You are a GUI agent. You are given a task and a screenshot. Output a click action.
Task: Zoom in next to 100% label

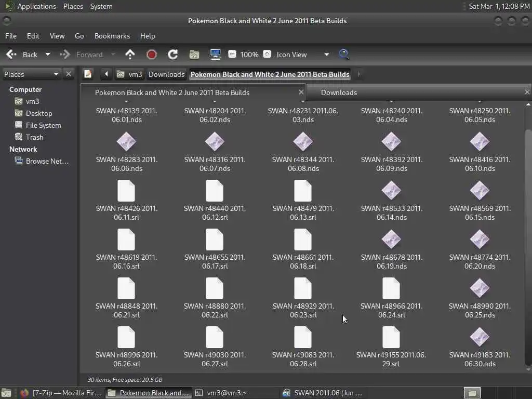tap(268, 54)
